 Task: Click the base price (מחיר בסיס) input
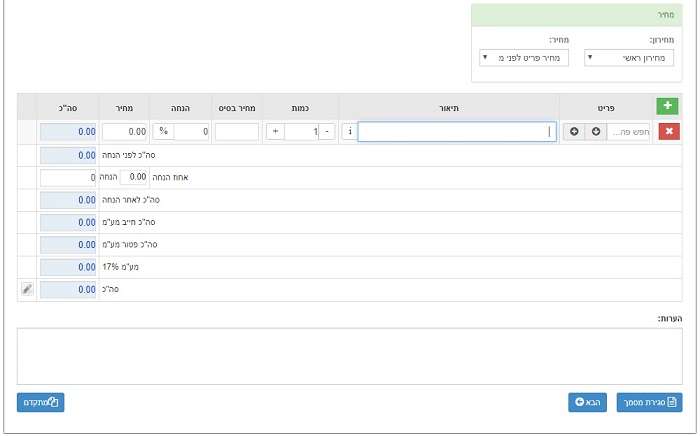pyautogui.click(x=237, y=132)
